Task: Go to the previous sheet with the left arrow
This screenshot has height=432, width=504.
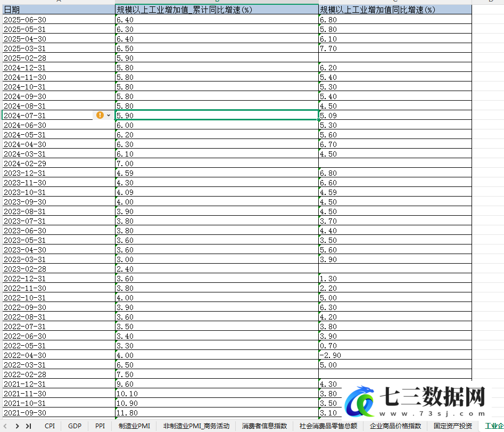Action: [x=5, y=426]
